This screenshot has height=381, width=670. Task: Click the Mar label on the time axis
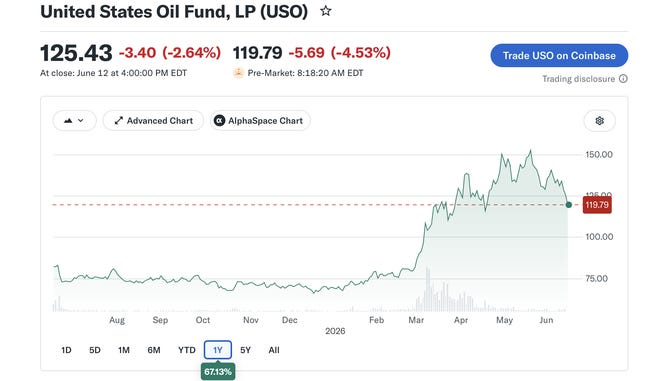pyautogui.click(x=416, y=320)
